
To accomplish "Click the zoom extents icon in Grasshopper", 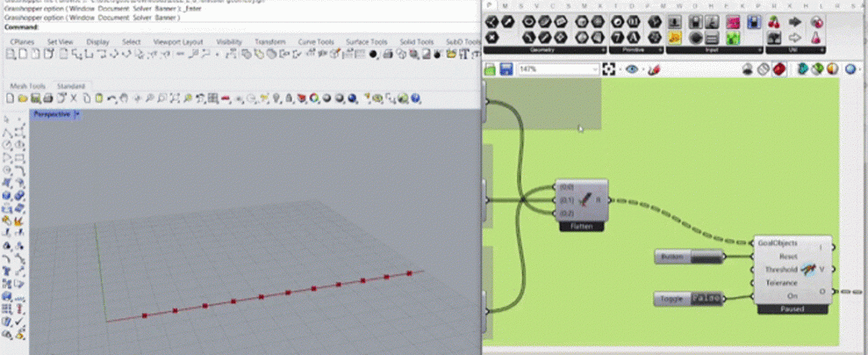I will (x=609, y=69).
